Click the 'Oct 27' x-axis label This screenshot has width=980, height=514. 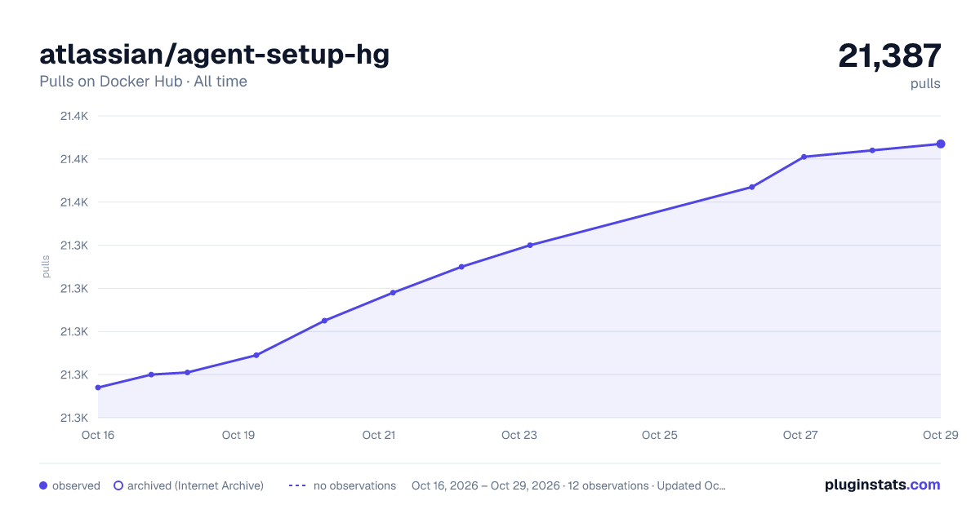pos(800,435)
